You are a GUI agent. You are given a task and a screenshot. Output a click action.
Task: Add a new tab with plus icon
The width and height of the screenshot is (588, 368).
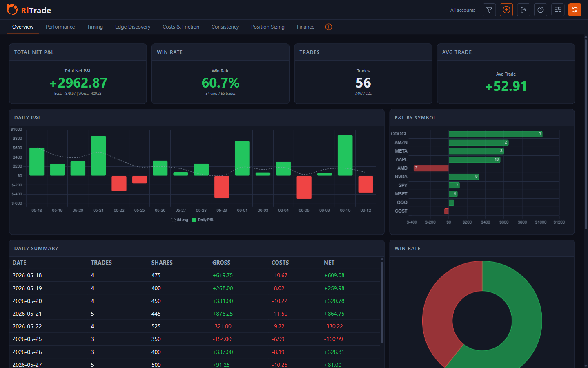pyautogui.click(x=329, y=27)
